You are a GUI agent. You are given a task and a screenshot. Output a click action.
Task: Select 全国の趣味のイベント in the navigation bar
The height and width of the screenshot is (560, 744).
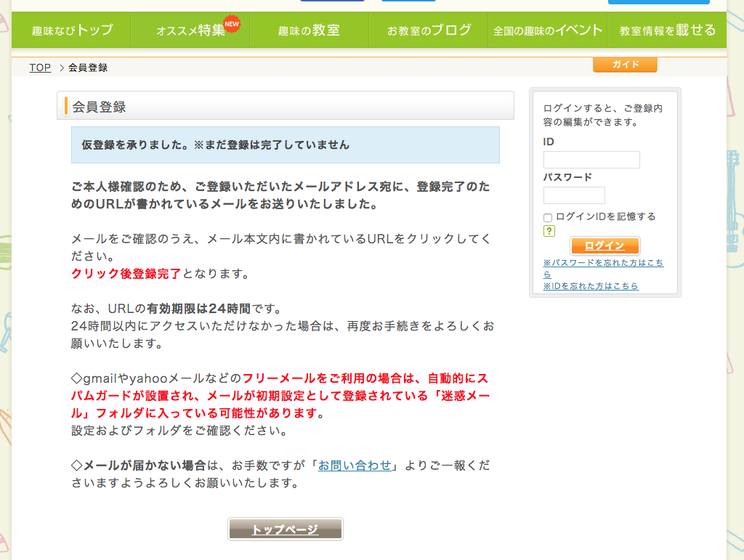coord(548,31)
